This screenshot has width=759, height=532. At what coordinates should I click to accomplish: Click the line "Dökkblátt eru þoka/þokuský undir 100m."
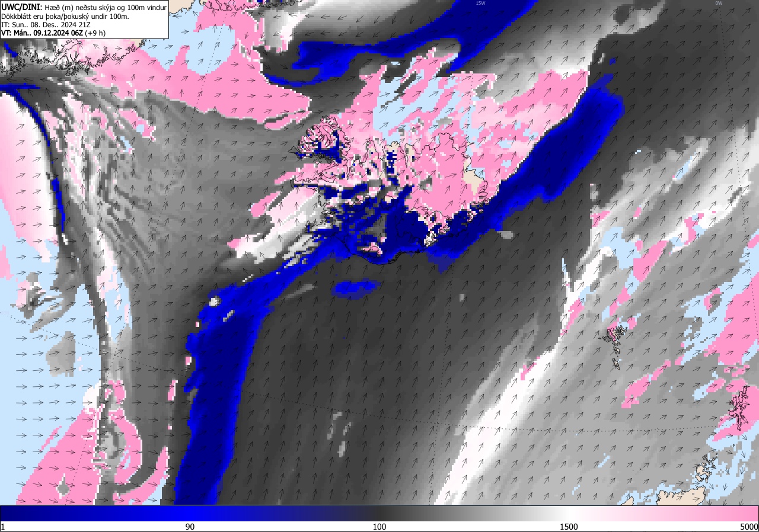65,17
